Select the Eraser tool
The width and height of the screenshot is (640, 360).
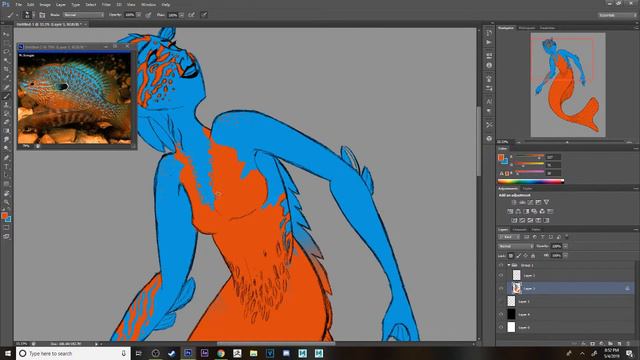(6, 122)
